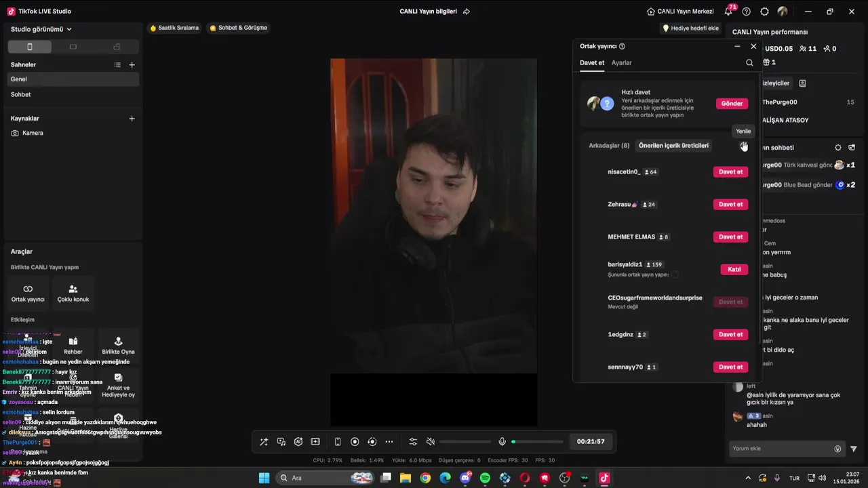This screenshot has width=868, height=488.
Task: Open the help question mark icon
Action: coord(747,12)
